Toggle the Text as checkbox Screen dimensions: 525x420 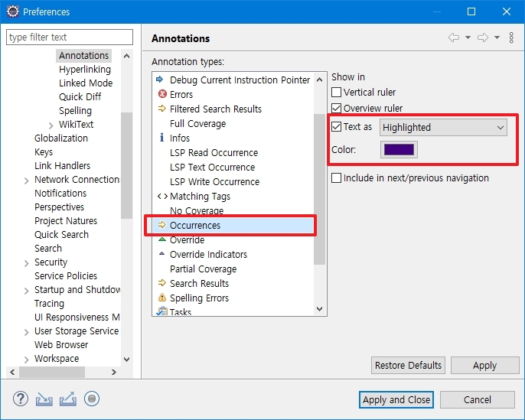[336, 127]
